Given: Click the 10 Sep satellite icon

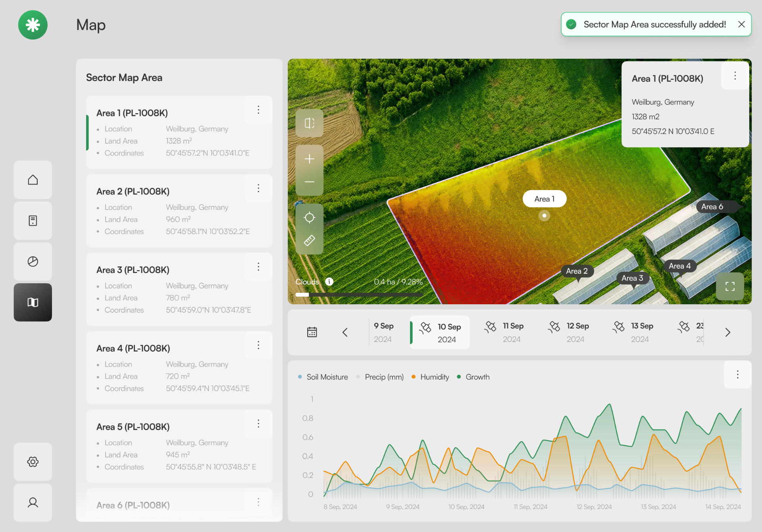Looking at the screenshot, I should point(425,328).
